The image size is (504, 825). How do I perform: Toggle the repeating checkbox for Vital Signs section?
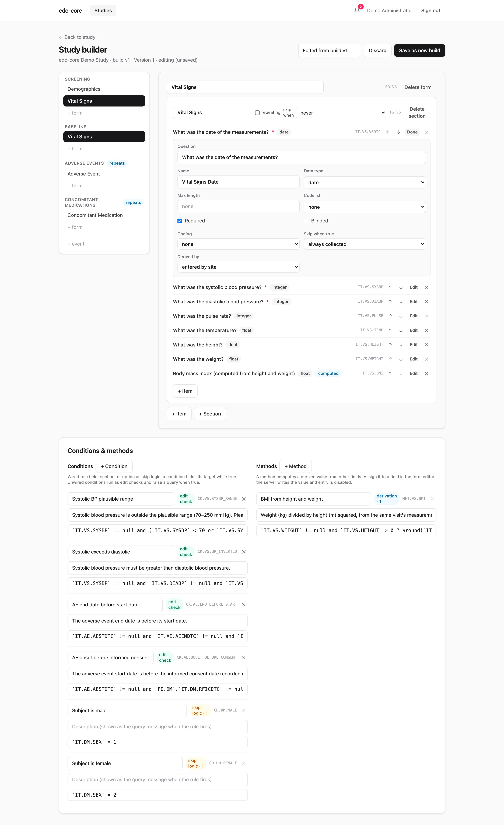[x=258, y=113]
